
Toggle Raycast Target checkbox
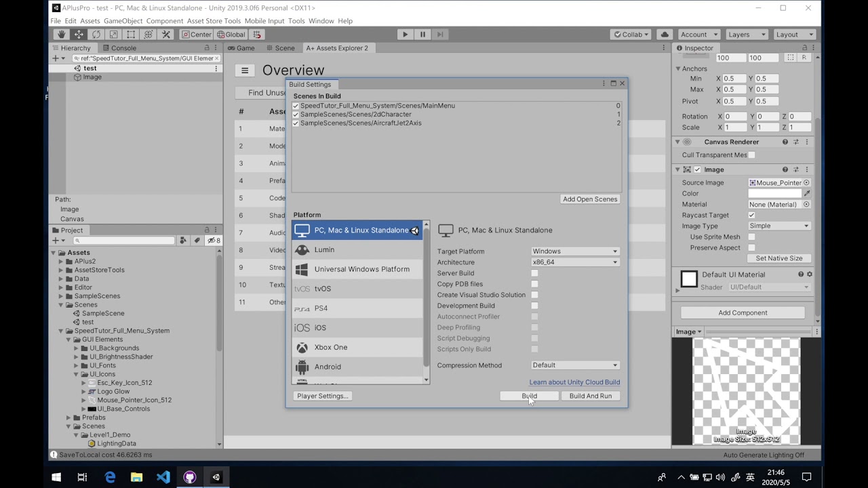click(751, 216)
